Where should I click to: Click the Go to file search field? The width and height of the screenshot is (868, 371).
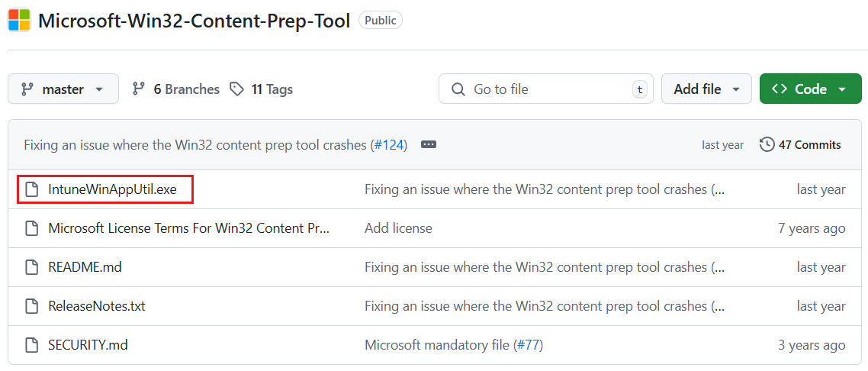click(545, 89)
